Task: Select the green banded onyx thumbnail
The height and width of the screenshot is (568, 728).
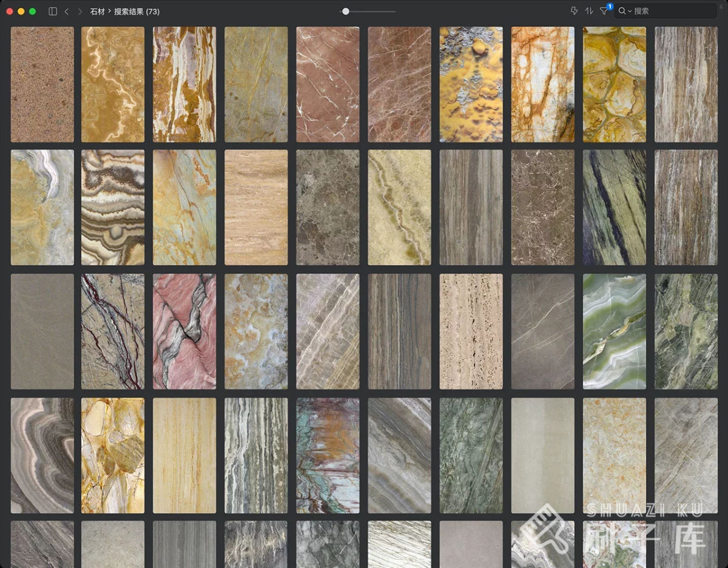Action: (x=615, y=331)
